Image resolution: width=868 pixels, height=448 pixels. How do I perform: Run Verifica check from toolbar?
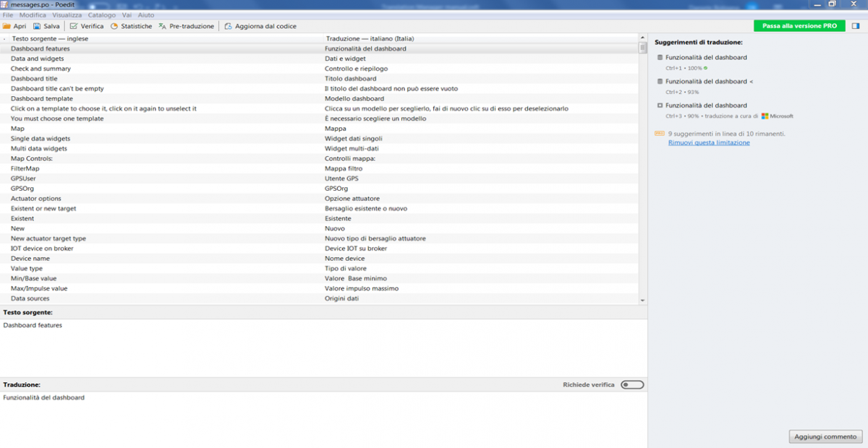tap(74, 26)
